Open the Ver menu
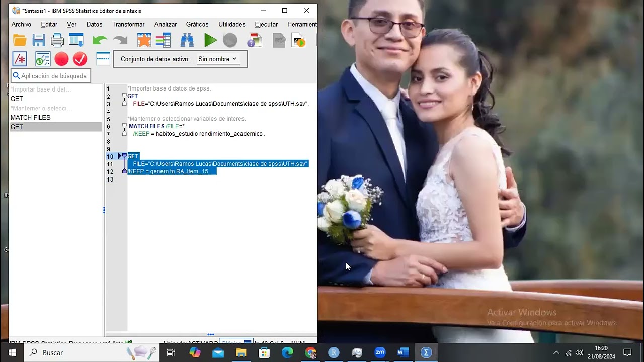644x362 pixels. coord(72,24)
